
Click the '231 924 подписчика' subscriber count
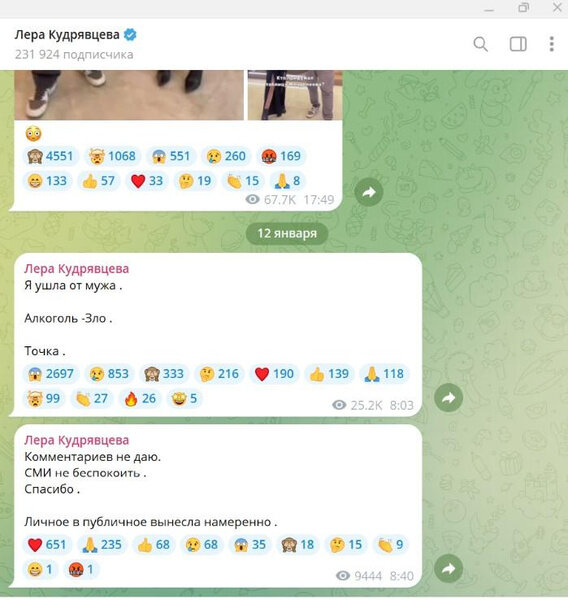(x=74, y=54)
